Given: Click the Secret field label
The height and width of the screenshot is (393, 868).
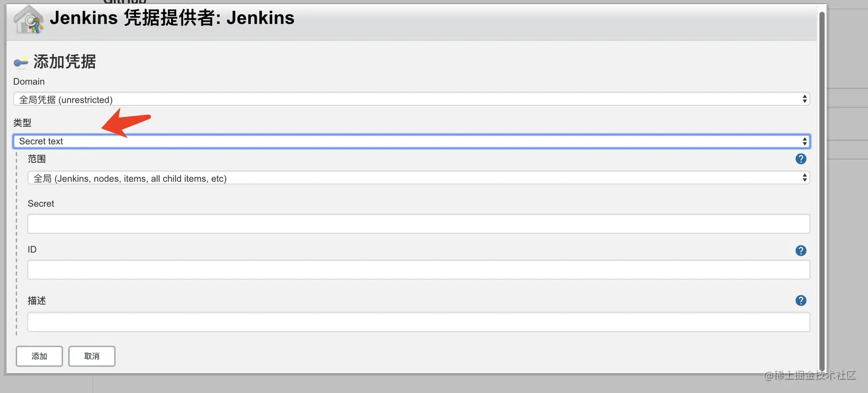Looking at the screenshot, I should (41, 204).
